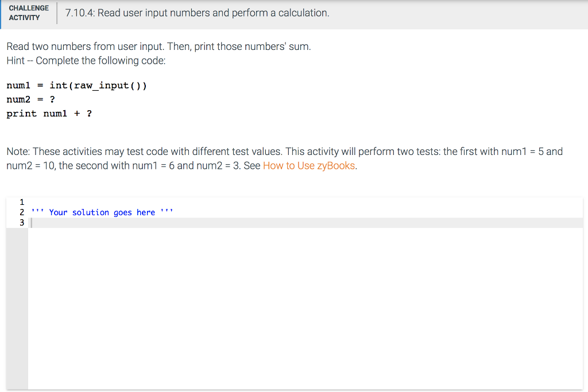This screenshot has width=588, height=392.
Task: Click line number 2 in the editor gutter
Action: coord(22,212)
